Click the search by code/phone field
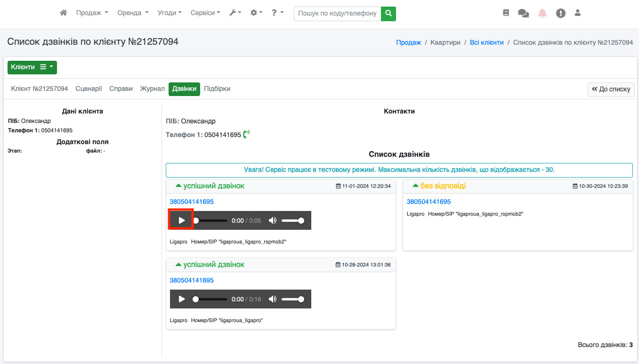This screenshot has width=639, height=364. [337, 14]
